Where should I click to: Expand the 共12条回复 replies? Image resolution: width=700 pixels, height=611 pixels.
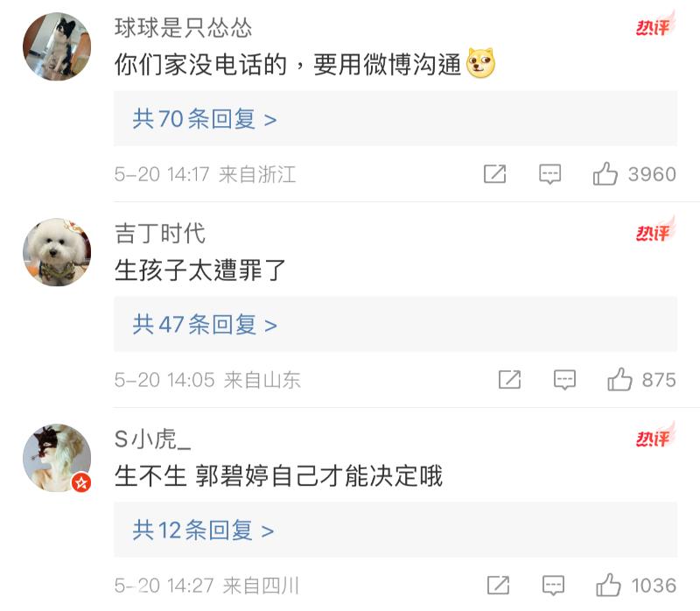(395, 530)
